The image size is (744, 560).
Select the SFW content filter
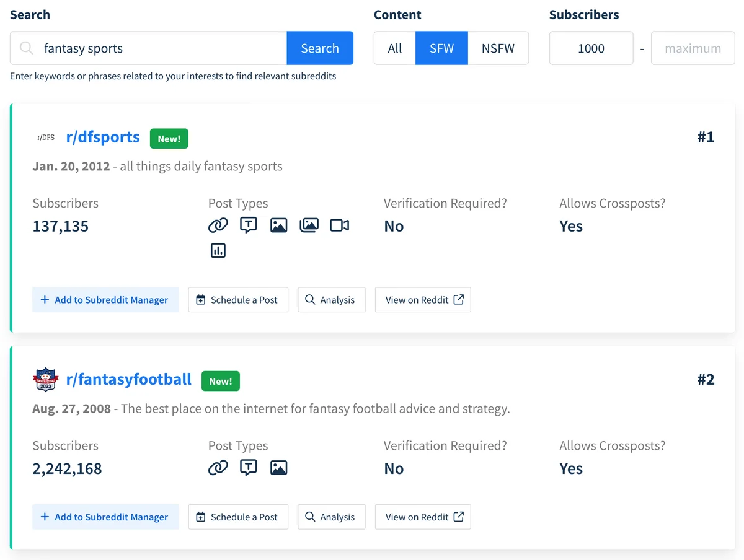click(x=441, y=48)
